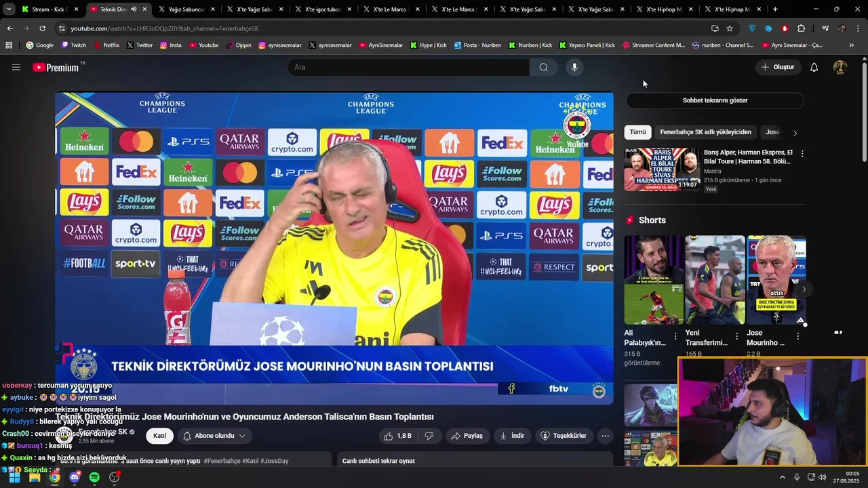This screenshot has width=868, height=488.
Task: Open the Jose Mourinho short thumbnail
Action: (776, 280)
